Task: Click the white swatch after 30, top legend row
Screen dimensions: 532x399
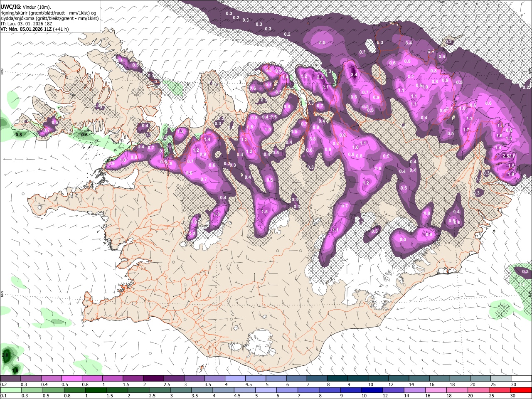Action: (x=521, y=379)
